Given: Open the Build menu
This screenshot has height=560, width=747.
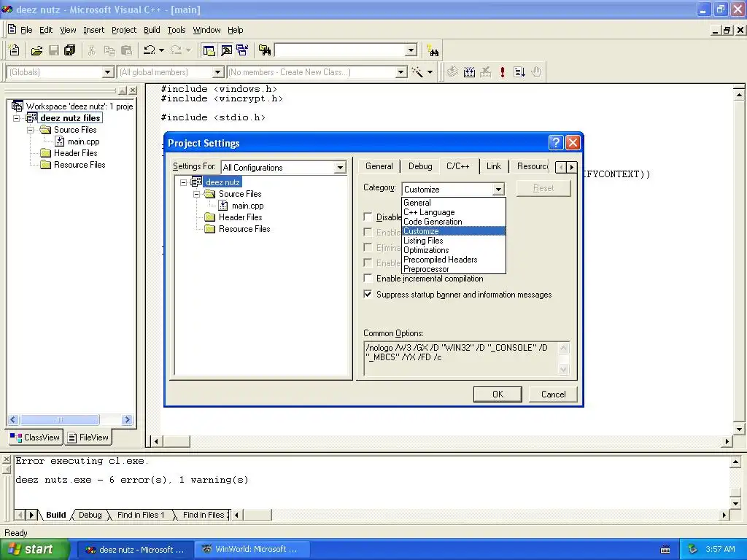Looking at the screenshot, I should [x=152, y=30].
